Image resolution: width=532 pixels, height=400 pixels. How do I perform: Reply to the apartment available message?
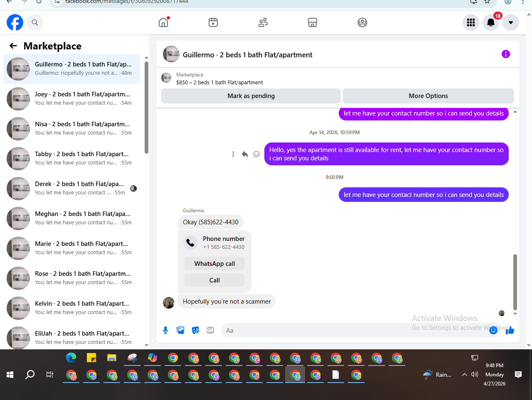pos(245,154)
